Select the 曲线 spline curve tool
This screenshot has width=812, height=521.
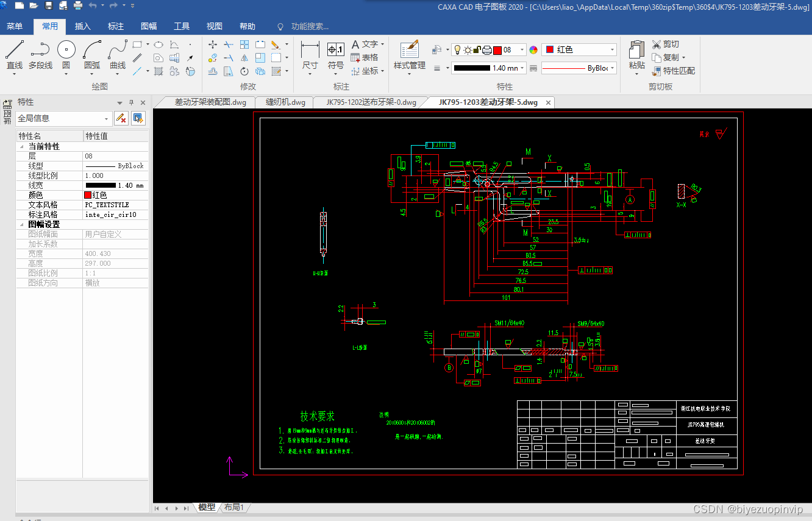(x=118, y=55)
